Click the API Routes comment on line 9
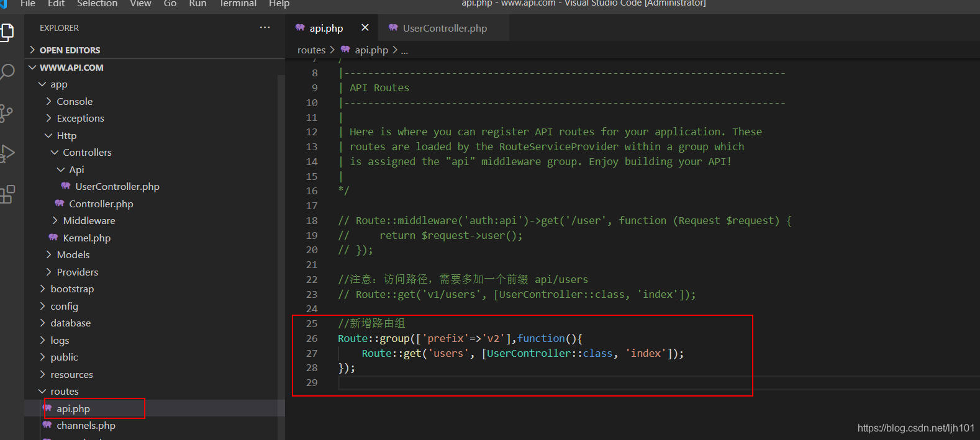Screen dimensions: 980x440 click(379, 88)
